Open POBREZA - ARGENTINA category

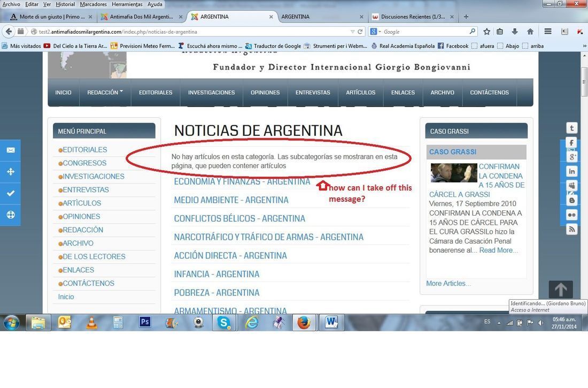tap(216, 293)
